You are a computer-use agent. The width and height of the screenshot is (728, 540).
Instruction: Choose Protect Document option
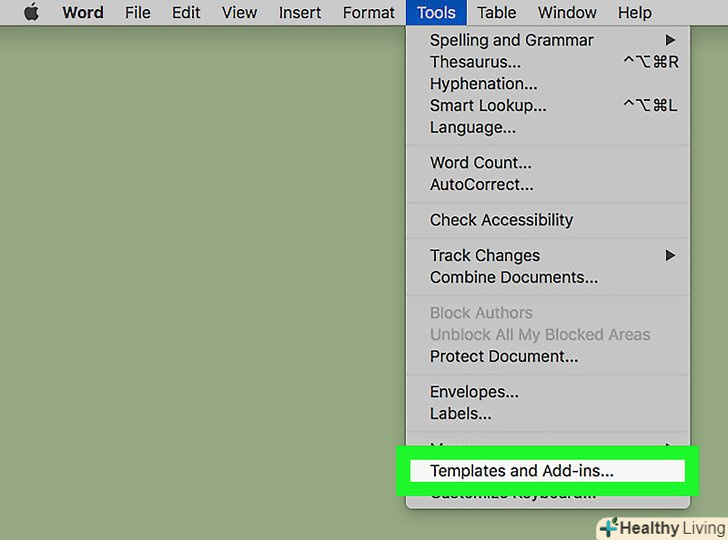click(x=504, y=356)
